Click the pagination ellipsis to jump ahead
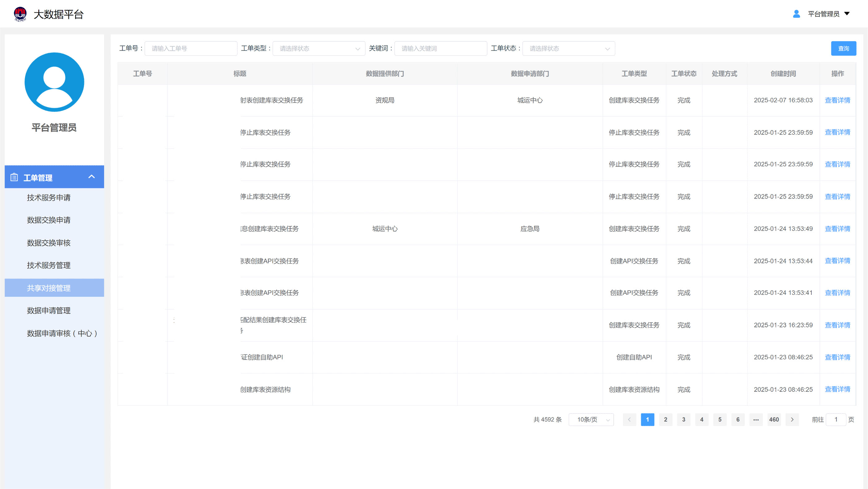The width and height of the screenshot is (868, 489). (x=756, y=420)
